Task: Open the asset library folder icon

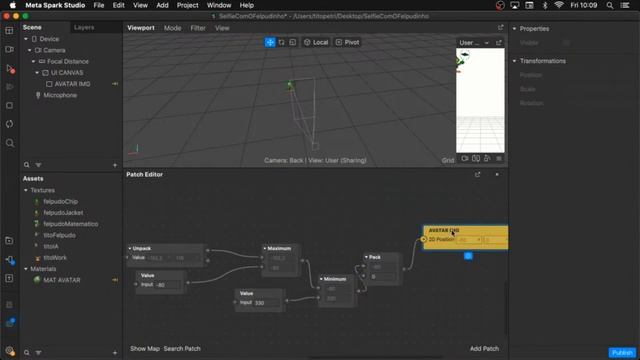Action: click(9, 240)
